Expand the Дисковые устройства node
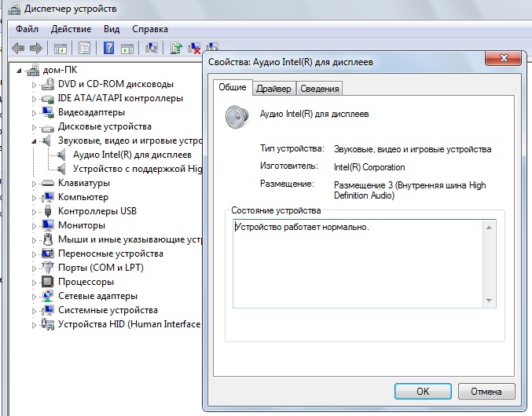This screenshot has width=532, height=416. pos(34,127)
